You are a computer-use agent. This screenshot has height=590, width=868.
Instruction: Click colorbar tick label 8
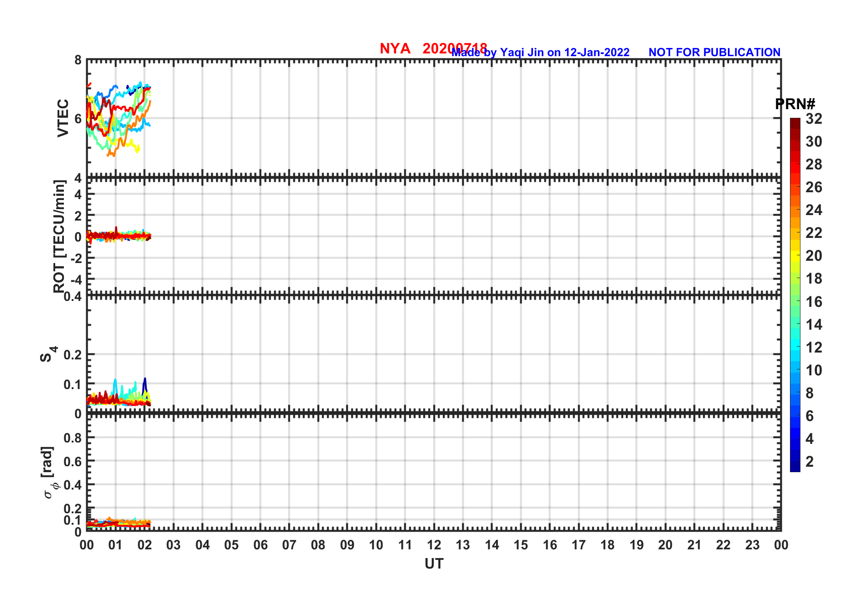[x=810, y=393]
